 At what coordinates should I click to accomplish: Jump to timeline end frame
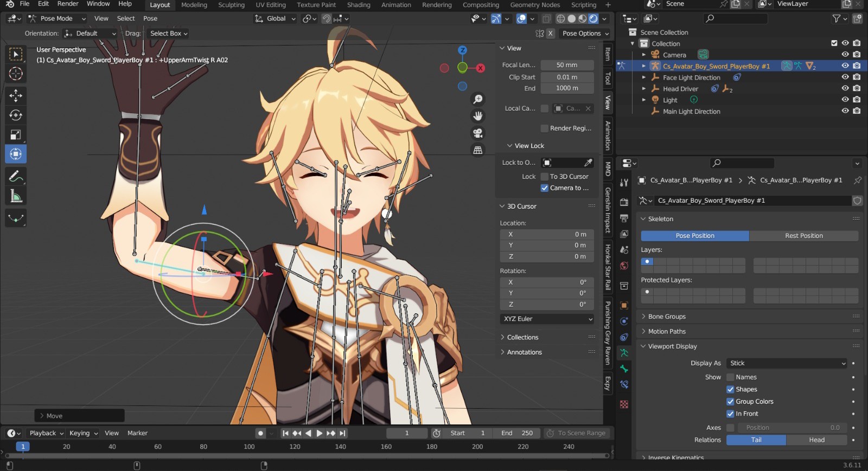342,433
